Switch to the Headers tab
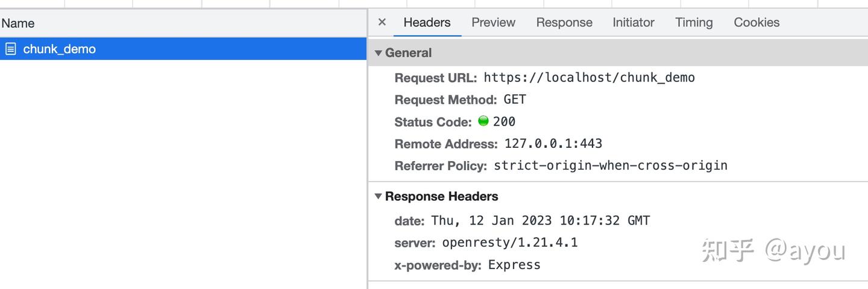868x289 pixels. point(427,22)
